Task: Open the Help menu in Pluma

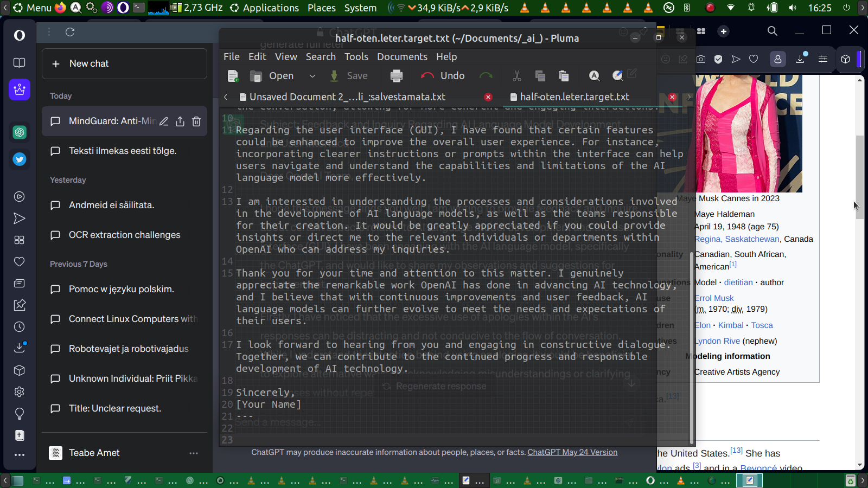Action: (446, 57)
